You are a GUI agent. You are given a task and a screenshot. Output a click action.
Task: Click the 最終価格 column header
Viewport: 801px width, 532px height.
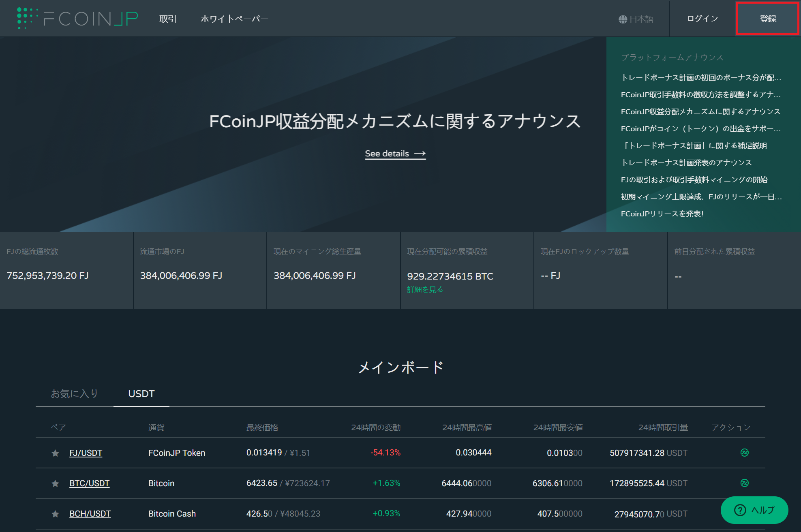262,427
